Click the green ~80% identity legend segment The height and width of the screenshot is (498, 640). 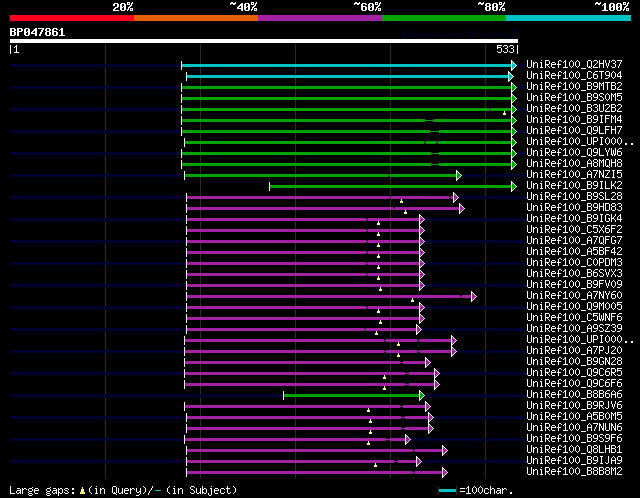[444, 18]
